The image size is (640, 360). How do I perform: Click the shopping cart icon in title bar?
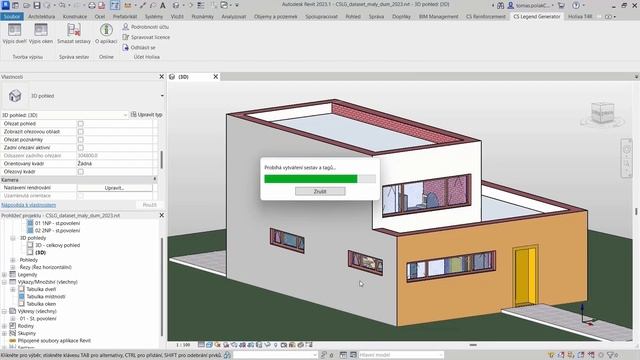coord(562,5)
